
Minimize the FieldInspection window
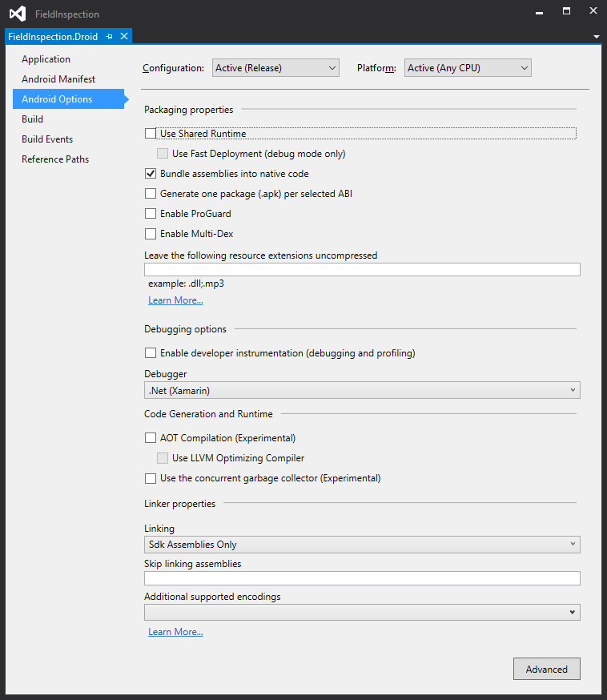pos(539,13)
